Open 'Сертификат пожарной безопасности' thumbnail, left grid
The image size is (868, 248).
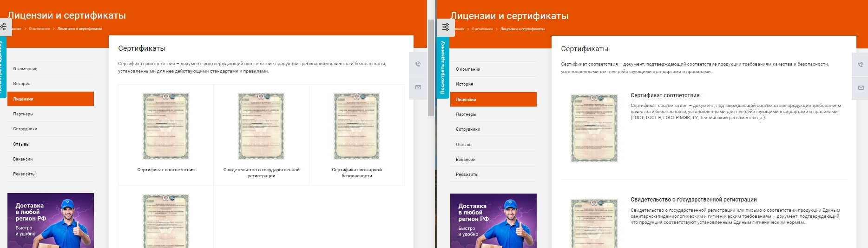point(357,126)
